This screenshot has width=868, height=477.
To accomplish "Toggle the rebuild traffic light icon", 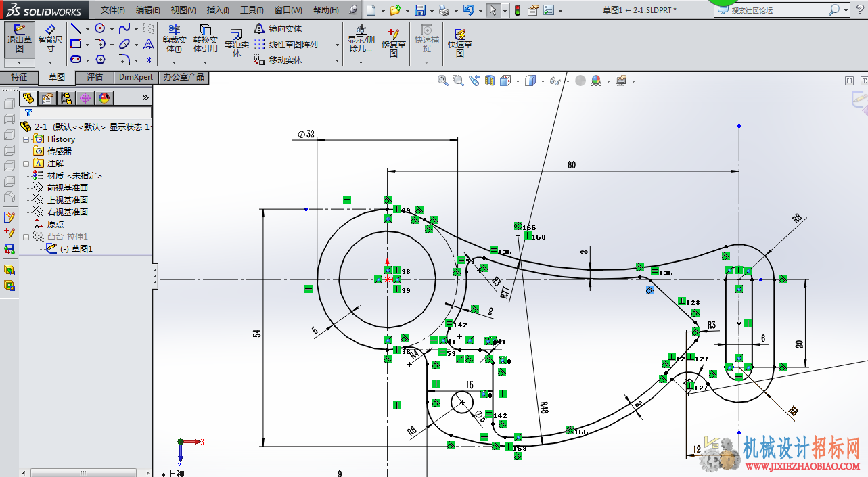I will 518,10.
